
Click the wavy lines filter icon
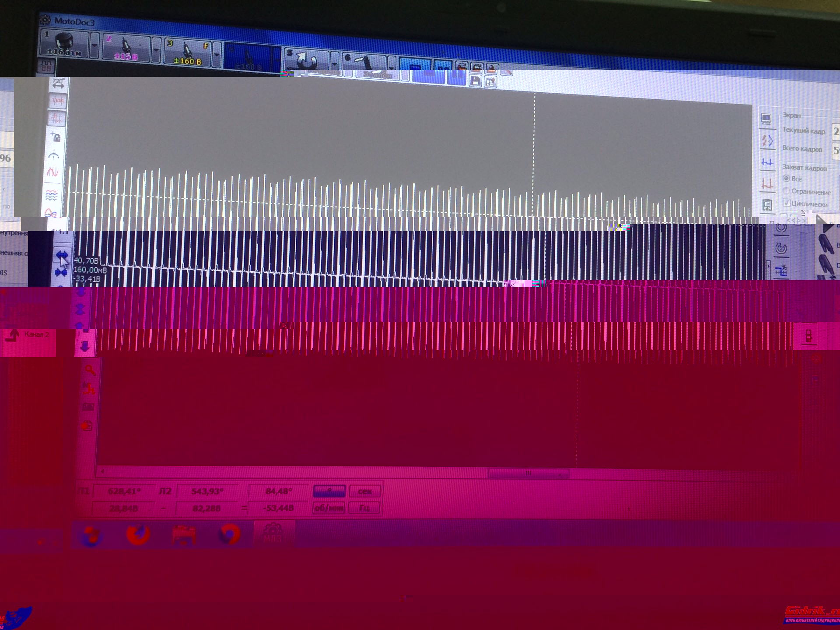coord(52,195)
